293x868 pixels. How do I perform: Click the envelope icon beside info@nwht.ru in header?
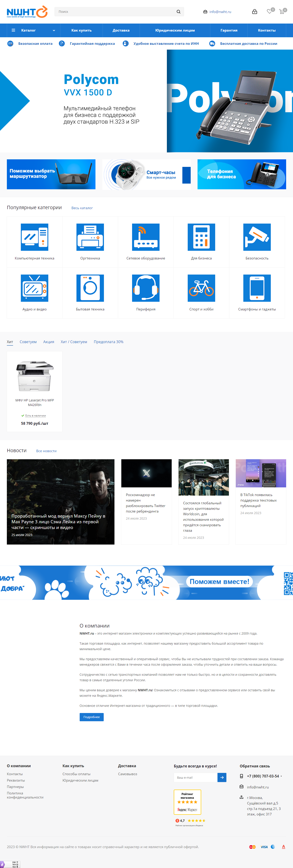coord(205,12)
